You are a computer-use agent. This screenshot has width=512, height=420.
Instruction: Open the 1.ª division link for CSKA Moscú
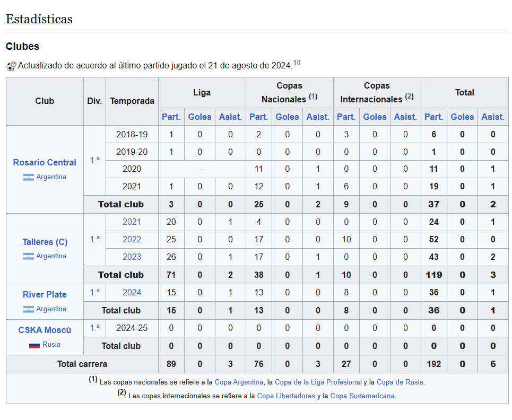(94, 328)
